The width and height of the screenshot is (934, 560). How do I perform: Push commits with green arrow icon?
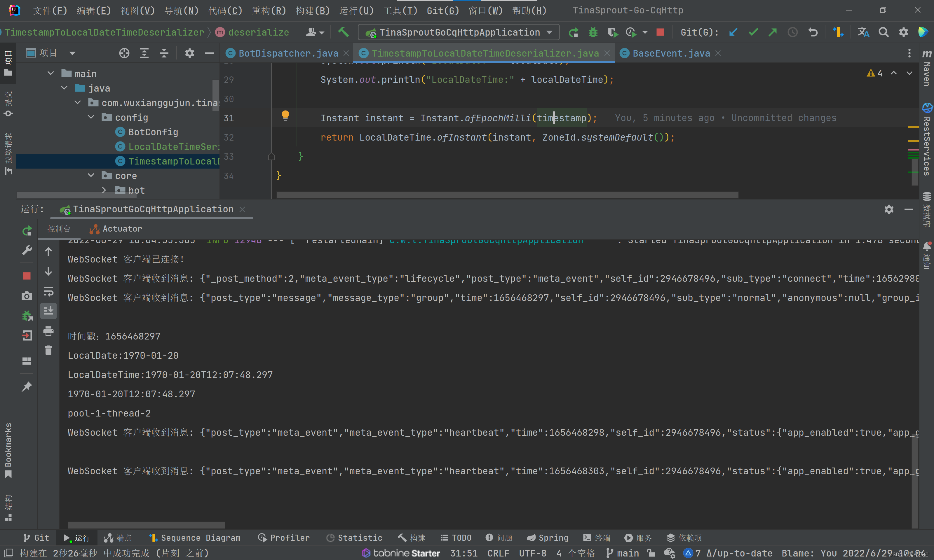(773, 32)
